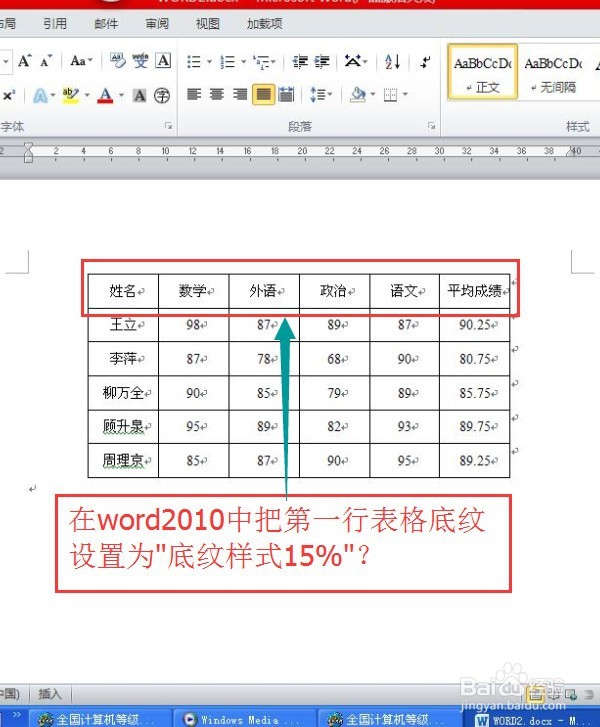The image size is (600, 727).
Task: Align text right
Action: coord(240,95)
